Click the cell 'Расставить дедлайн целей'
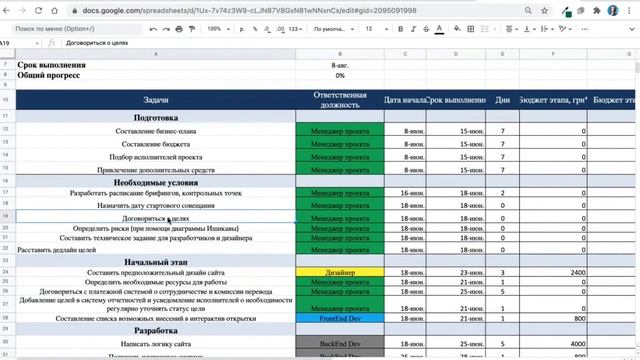Screen dimensions: 640x360 point(156,249)
